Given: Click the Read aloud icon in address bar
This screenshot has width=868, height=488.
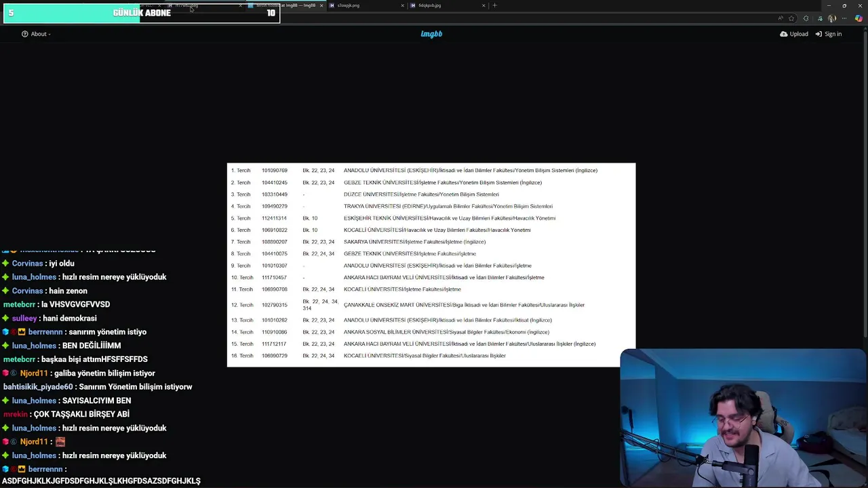Looking at the screenshot, I should [781, 18].
